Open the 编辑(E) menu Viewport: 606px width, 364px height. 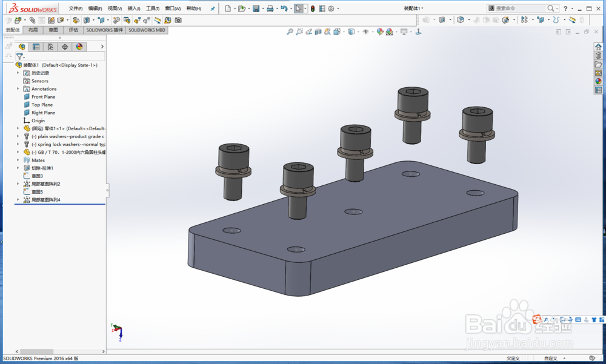pyautogui.click(x=95, y=8)
